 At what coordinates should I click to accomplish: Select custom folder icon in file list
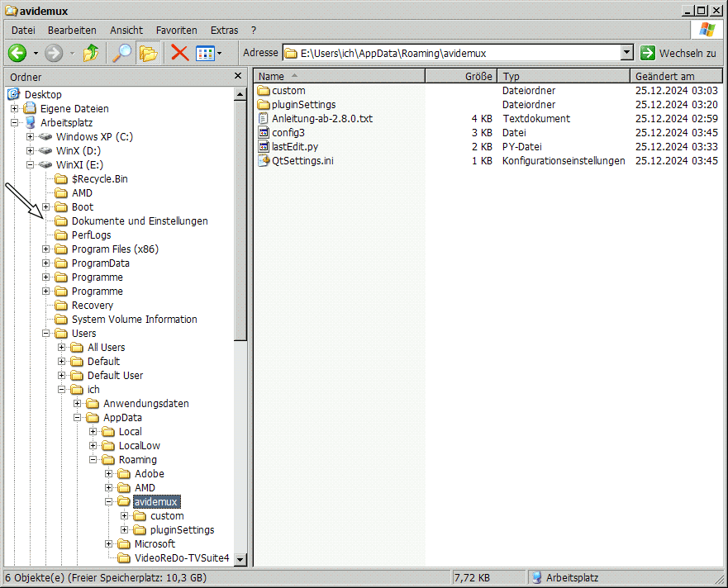(264, 91)
